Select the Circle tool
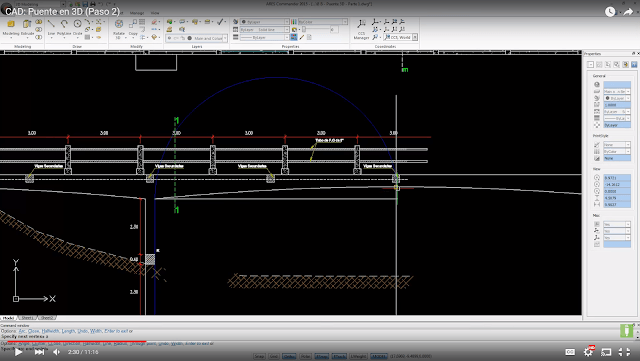The image size is (640, 361). [78, 24]
